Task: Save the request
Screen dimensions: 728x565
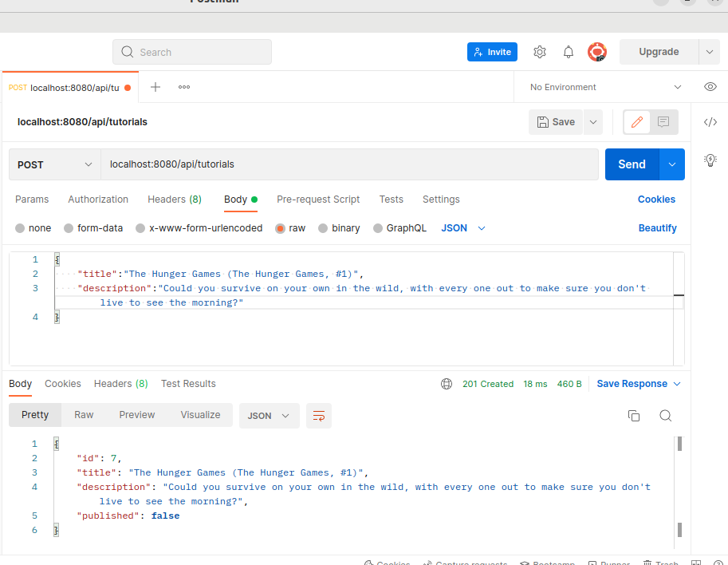Action: pos(556,122)
